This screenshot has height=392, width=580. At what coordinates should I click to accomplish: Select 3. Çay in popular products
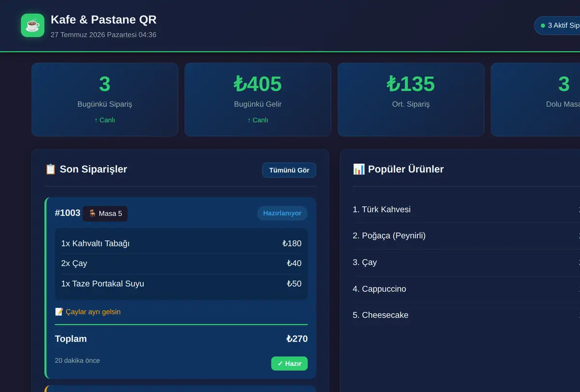click(x=365, y=262)
